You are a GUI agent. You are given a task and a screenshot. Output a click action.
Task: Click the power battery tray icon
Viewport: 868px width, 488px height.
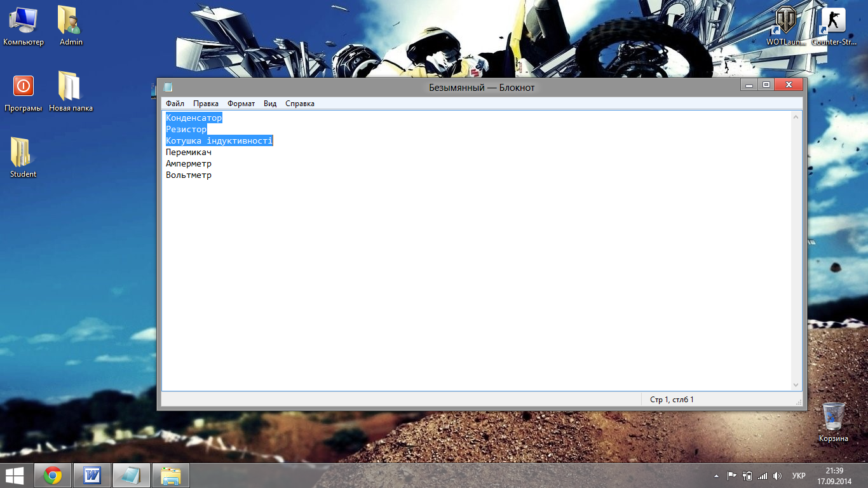[x=747, y=475]
